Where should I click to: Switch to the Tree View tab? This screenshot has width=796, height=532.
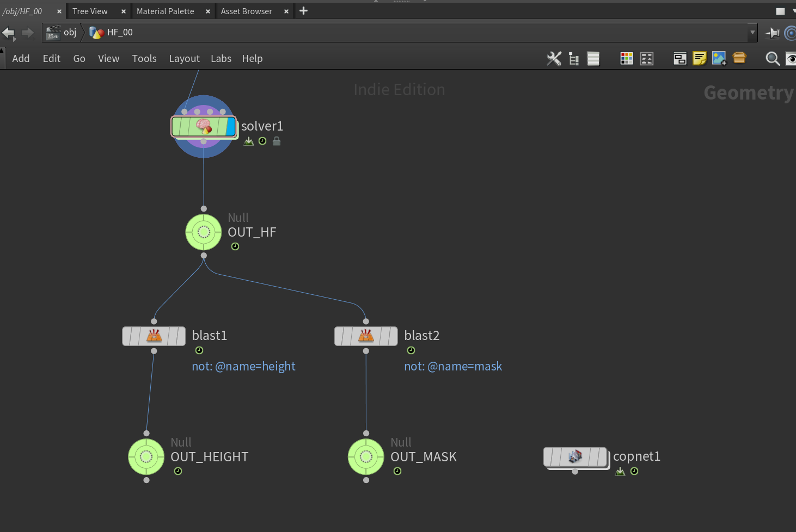(x=90, y=11)
